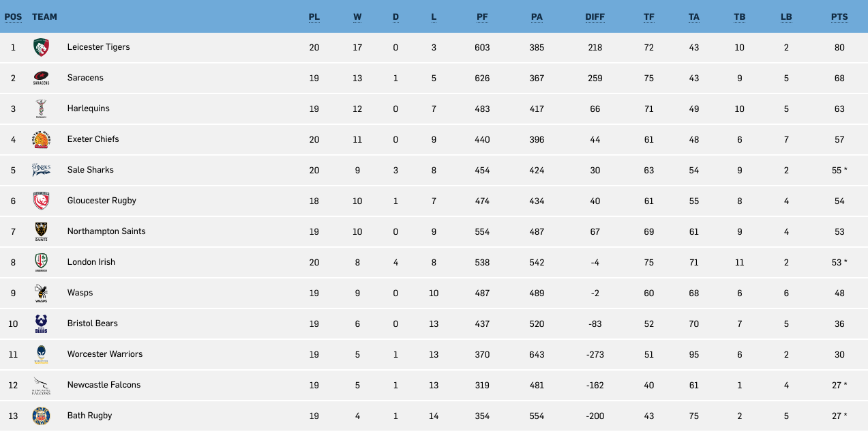Image resolution: width=868 pixels, height=432 pixels.
Task: Open the Harlequins team logo
Action: pyautogui.click(x=41, y=109)
